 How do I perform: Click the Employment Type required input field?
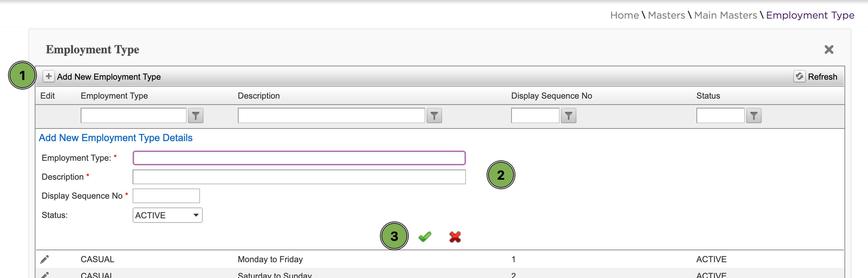(x=299, y=158)
